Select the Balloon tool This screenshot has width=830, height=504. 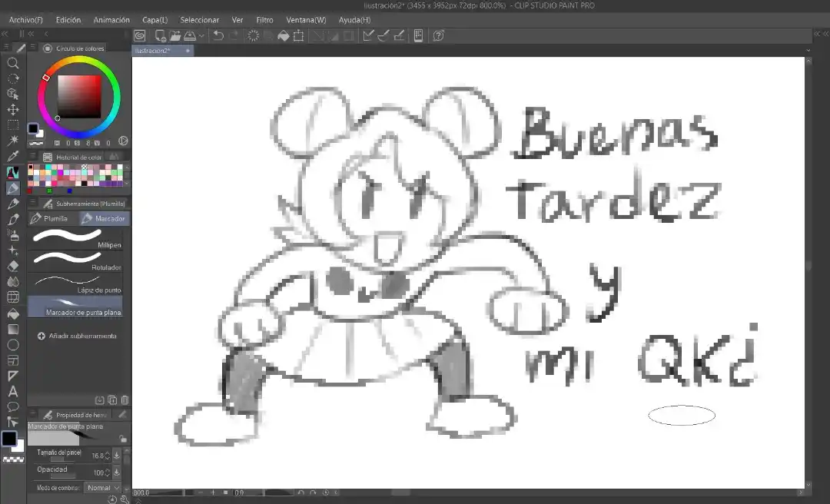coord(13,406)
